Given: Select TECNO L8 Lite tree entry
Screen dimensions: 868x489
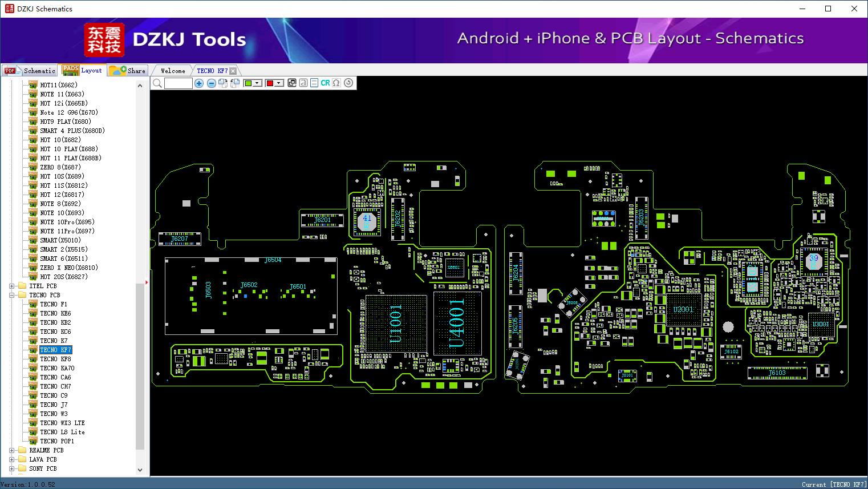Looking at the screenshot, I should click(x=62, y=432).
